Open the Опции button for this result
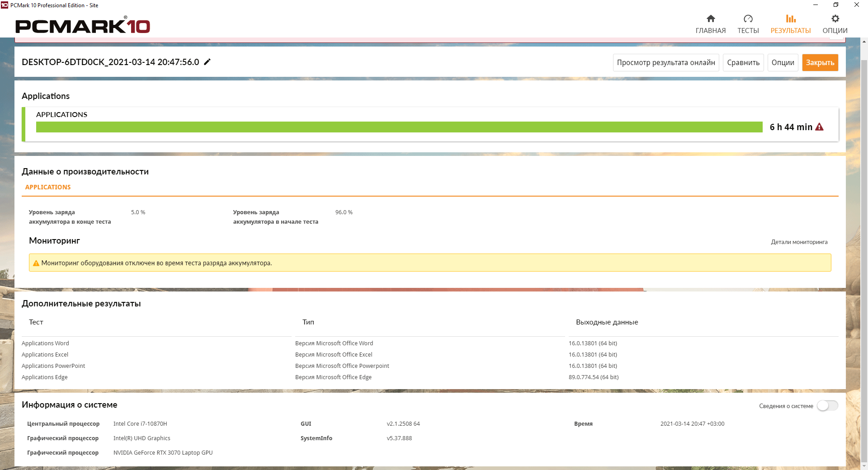The width and height of the screenshot is (868, 470). (783, 62)
